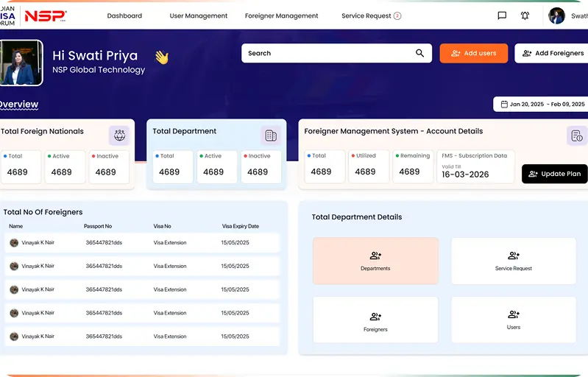Click the orange Add users button
The height and width of the screenshot is (377, 588).
pyautogui.click(x=473, y=53)
